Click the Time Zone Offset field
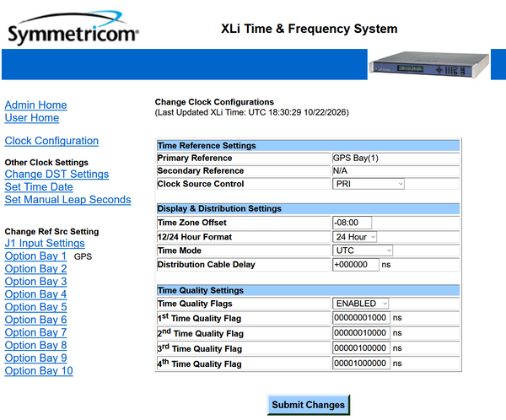506x420 pixels. tap(352, 223)
